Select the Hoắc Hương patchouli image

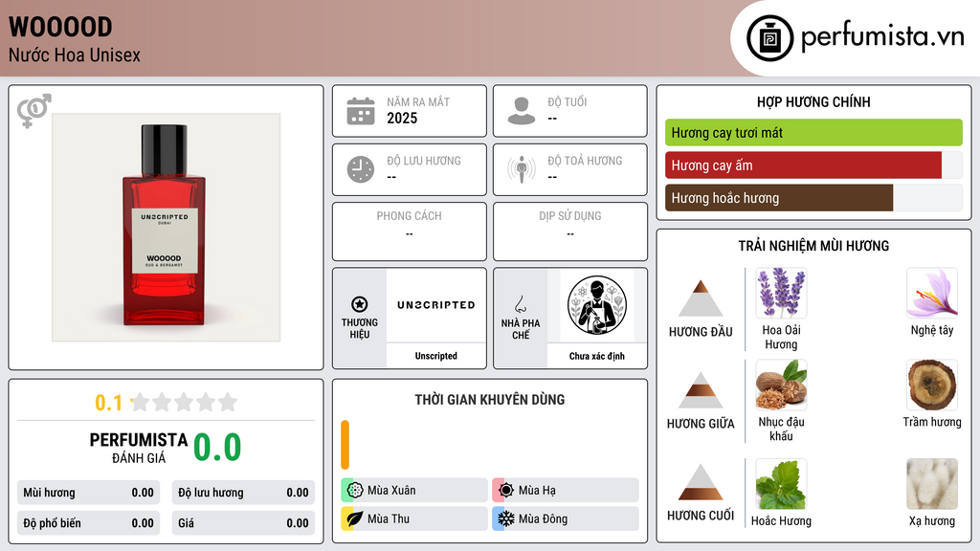tap(781, 484)
